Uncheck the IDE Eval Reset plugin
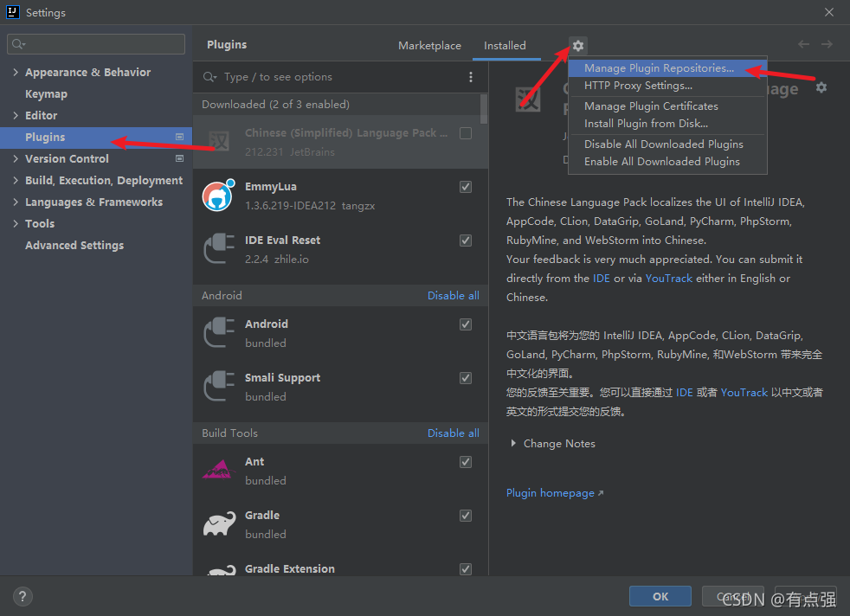 tap(465, 241)
